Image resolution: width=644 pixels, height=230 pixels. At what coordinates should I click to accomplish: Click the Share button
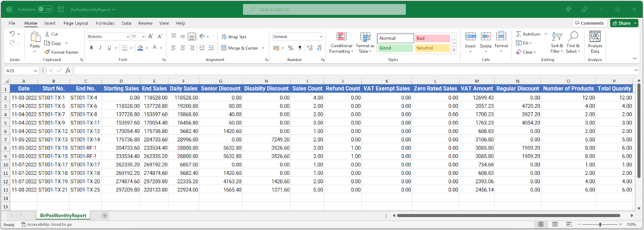(622, 23)
